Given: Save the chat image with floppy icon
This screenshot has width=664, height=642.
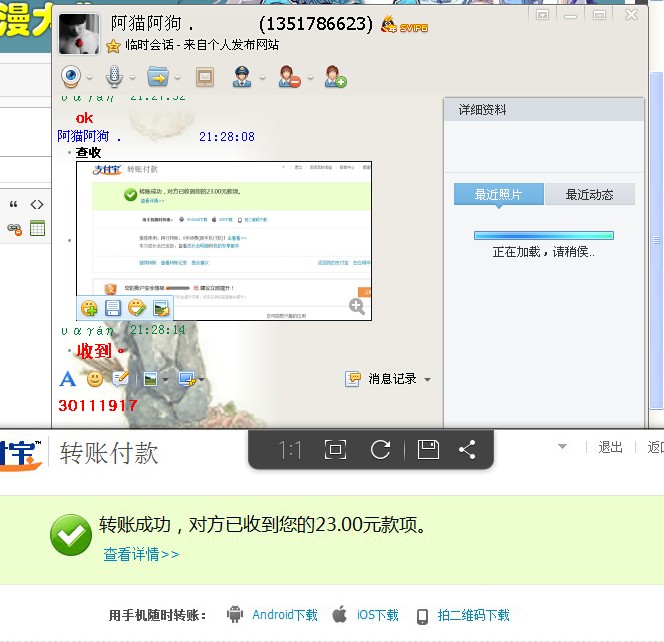Looking at the screenshot, I should [x=113, y=308].
